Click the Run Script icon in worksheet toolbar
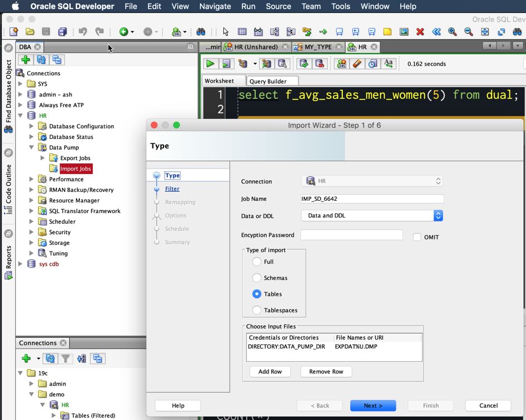The width and height of the screenshot is (526, 420). point(227,64)
